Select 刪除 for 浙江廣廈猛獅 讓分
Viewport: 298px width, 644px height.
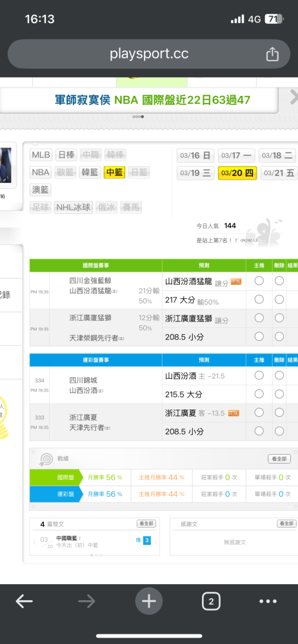(279, 318)
